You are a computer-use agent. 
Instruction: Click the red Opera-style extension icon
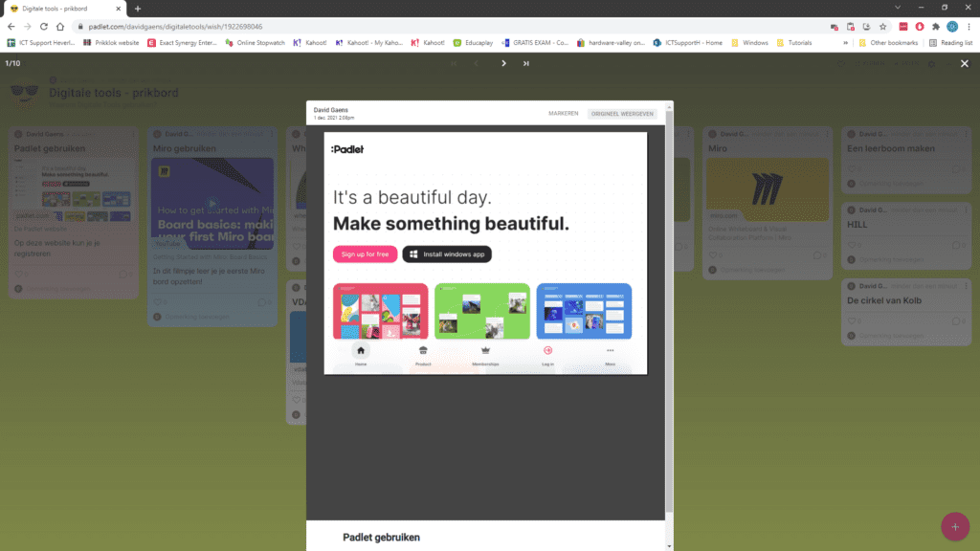pos(920,27)
